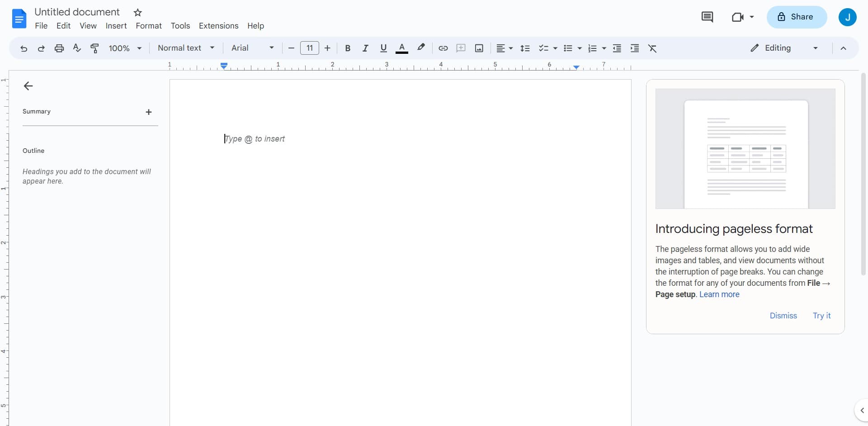Image resolution: width=868 pixels, height=426 pixels.
Task: Open the Extensions menu
Action: [218, 26]
